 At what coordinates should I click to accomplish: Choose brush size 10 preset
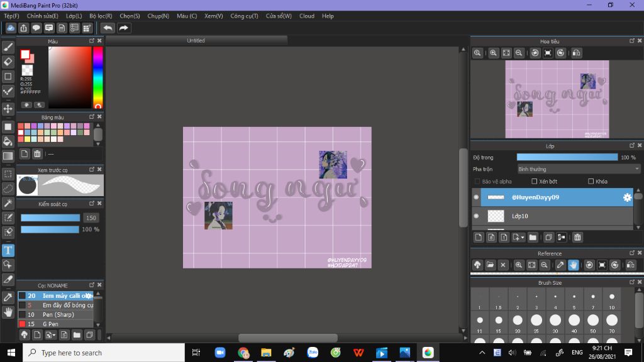(612, 300)
